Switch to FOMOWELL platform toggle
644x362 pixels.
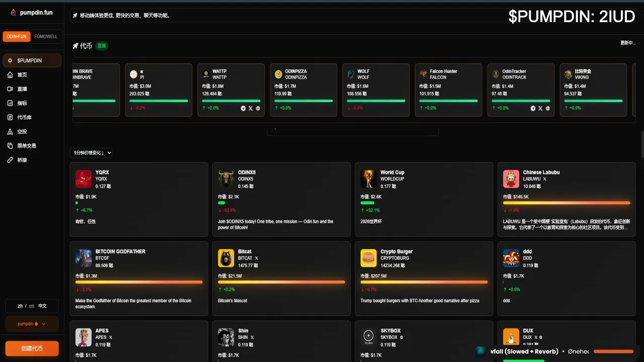46,37
